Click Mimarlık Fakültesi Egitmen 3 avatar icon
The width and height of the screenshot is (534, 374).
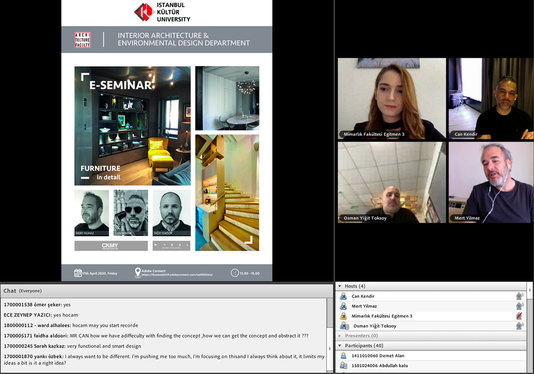[343, 316]
